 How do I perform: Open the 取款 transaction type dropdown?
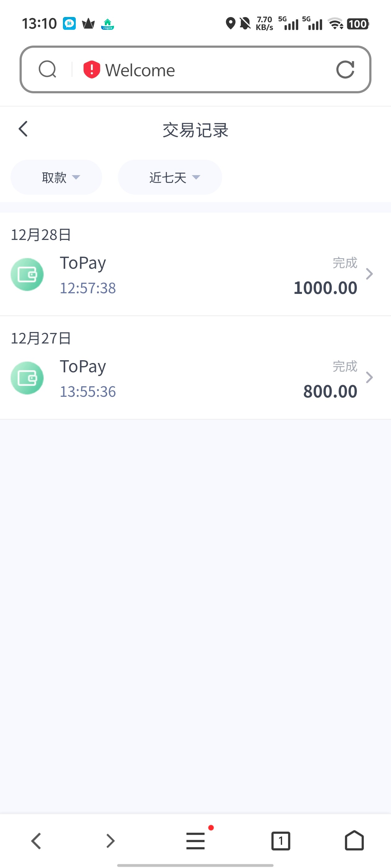tap(56, 177)
